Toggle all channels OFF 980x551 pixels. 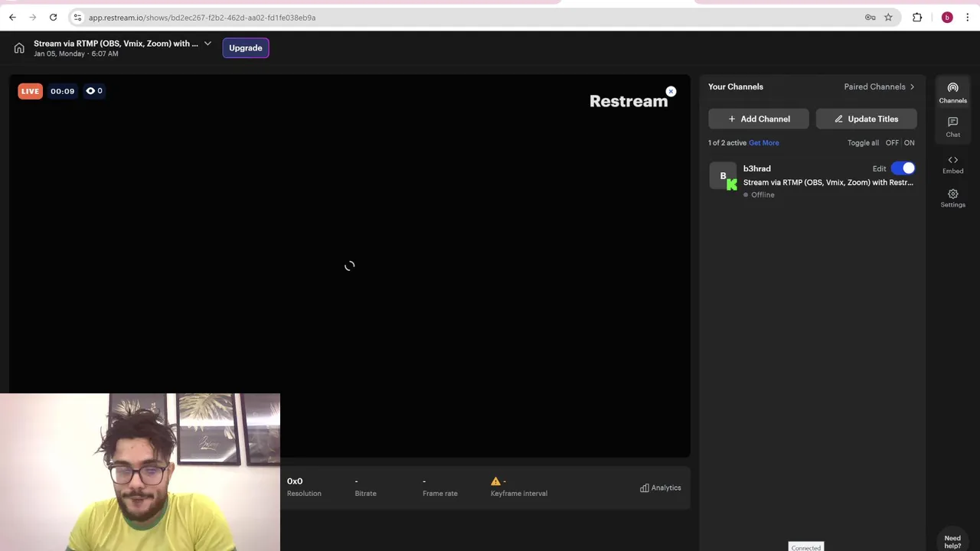coord(892,143)
